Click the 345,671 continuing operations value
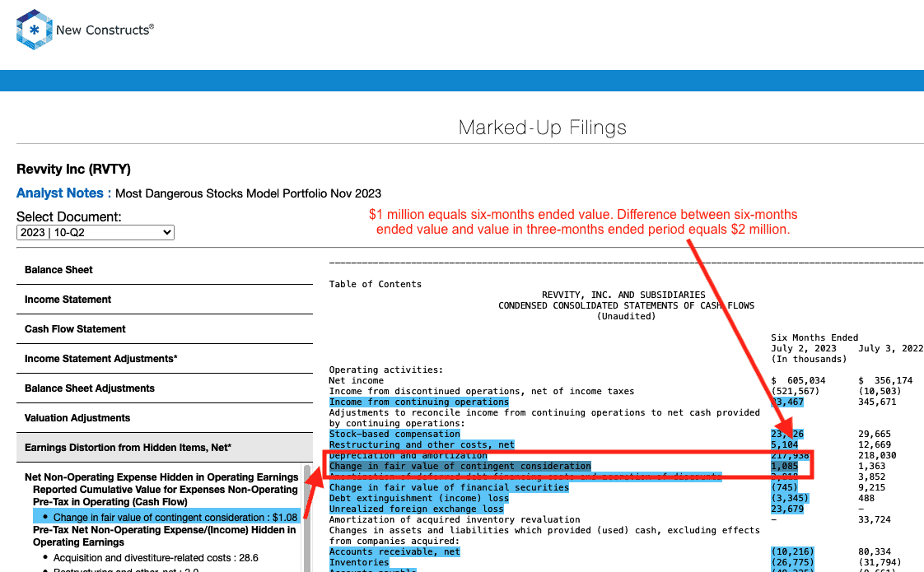924x572 pixels. [877, 402]
